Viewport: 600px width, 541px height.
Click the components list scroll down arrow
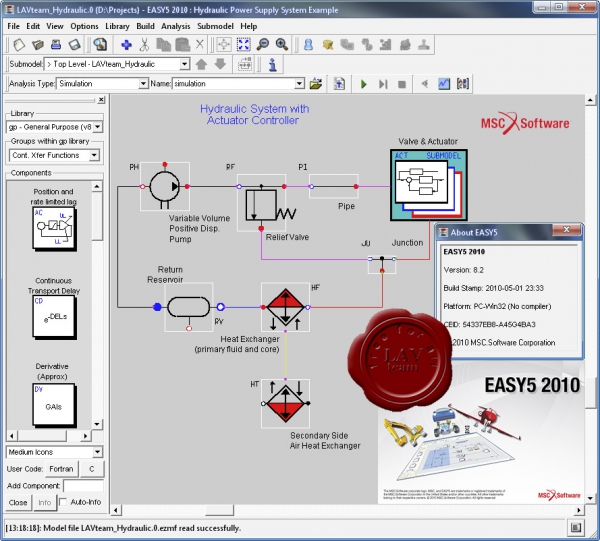pyautogui.click(x=97, y=424)
